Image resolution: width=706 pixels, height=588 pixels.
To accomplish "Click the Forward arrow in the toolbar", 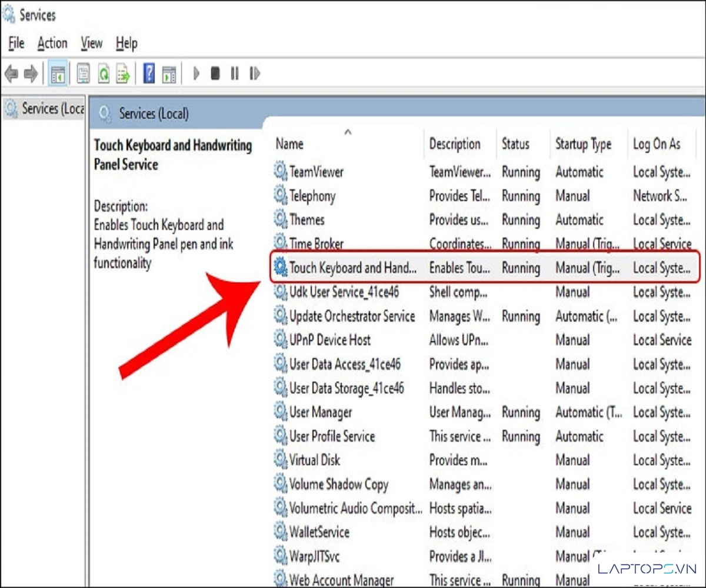I will point(31,74).
